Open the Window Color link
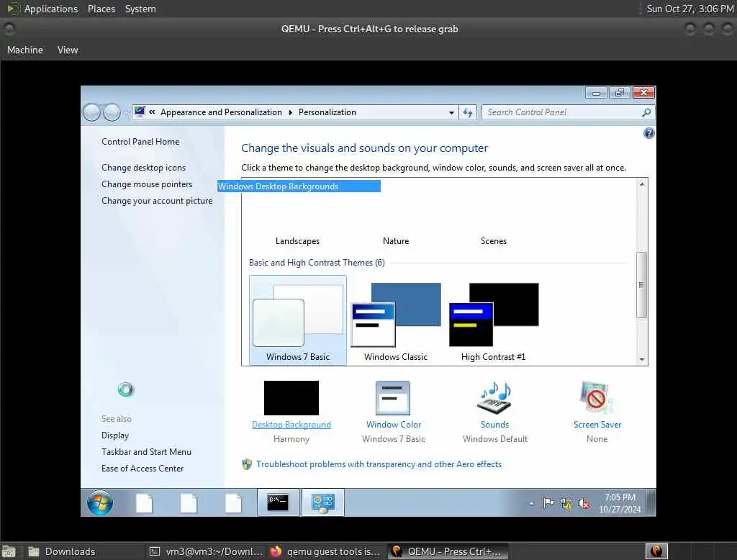Screen dimensions: 737x560 [394, 425]
